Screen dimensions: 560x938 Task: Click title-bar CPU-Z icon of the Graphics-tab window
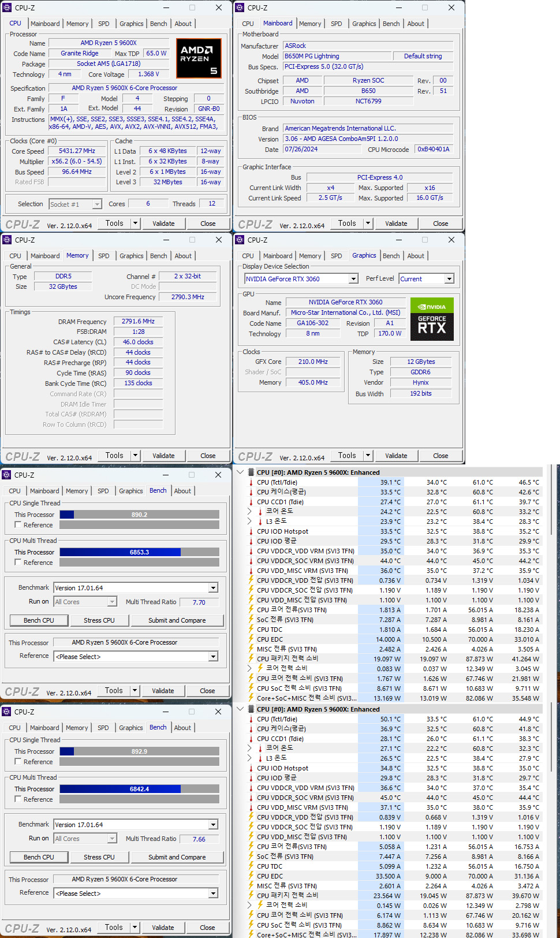pyautogui.click(x=240, y=240)
